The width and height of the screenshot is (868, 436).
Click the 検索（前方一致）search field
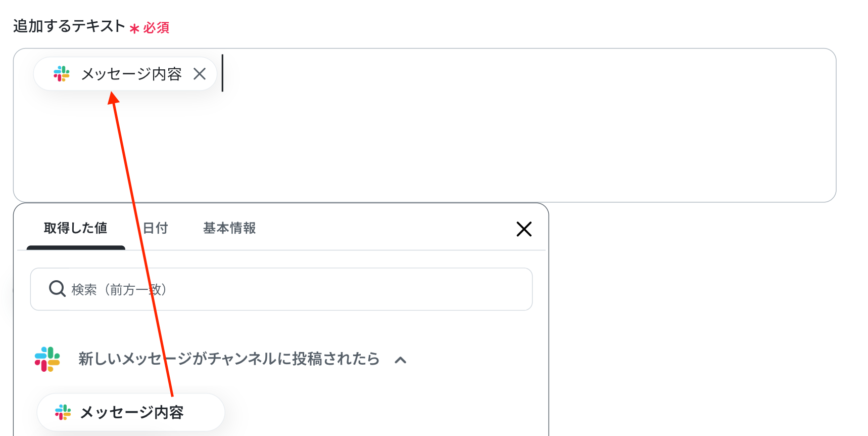281,289
